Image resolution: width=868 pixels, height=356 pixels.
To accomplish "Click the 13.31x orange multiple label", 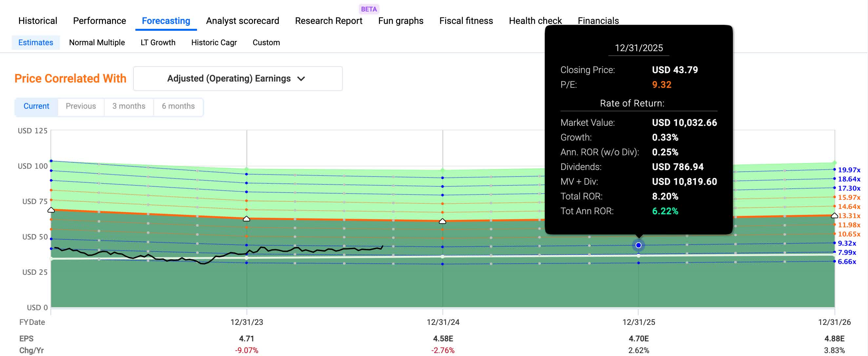I will [849, 215].
